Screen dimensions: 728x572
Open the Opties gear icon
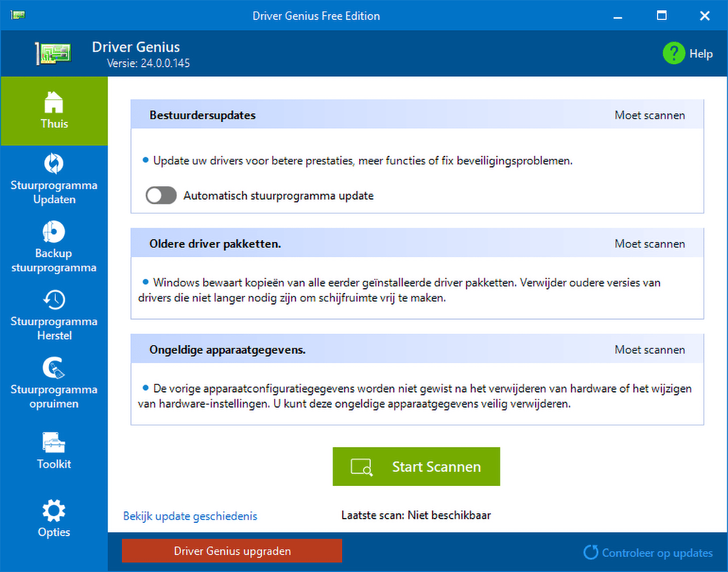point(54,511)
